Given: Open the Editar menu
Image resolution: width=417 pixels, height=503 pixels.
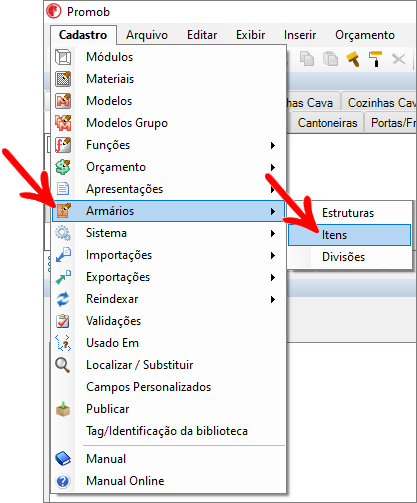Looking at the screenshot, I should [x=202, y=35].
